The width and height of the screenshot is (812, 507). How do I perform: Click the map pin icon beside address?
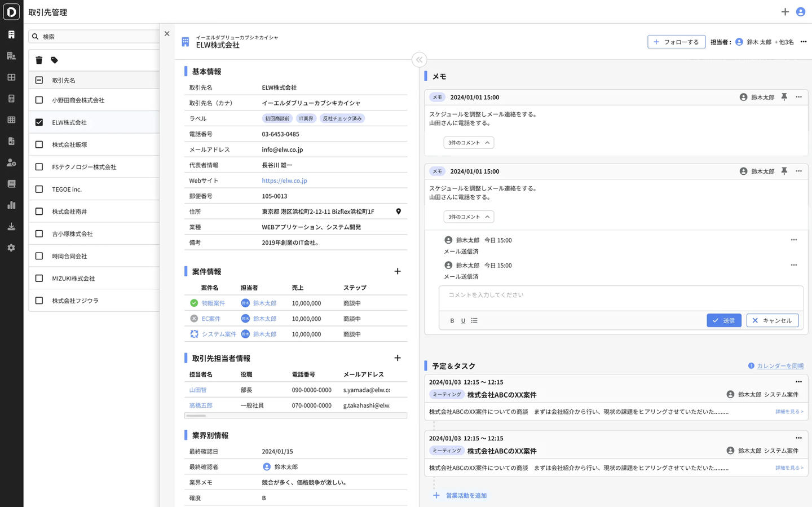pos(398,211)
